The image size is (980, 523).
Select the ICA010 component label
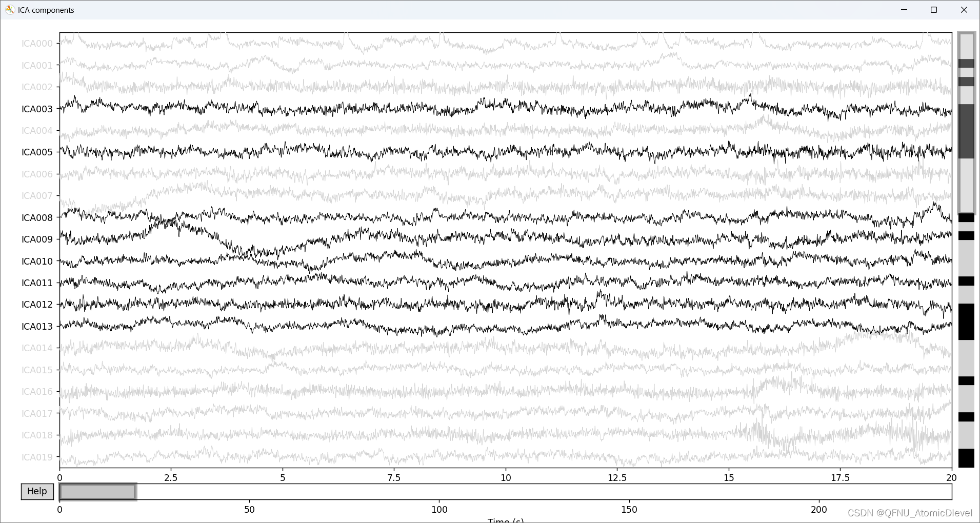click(37, 261)
